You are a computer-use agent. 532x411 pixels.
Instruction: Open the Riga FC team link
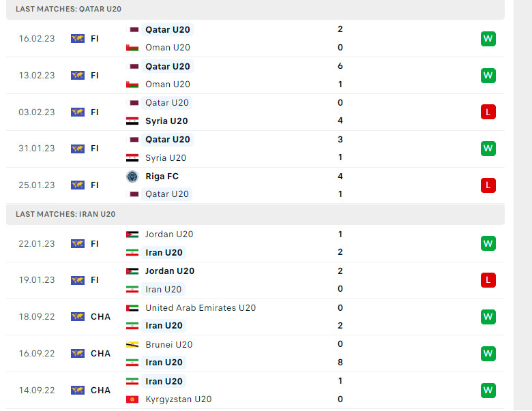(162, 176)
